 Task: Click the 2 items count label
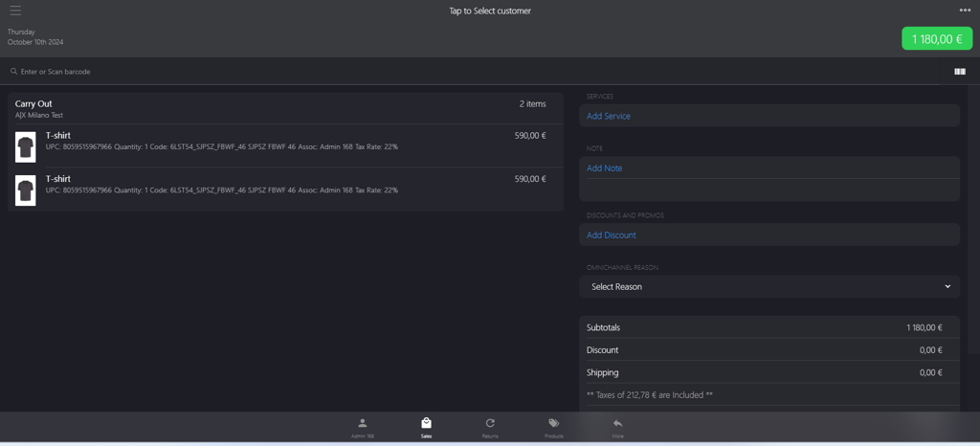click(532, 104)
